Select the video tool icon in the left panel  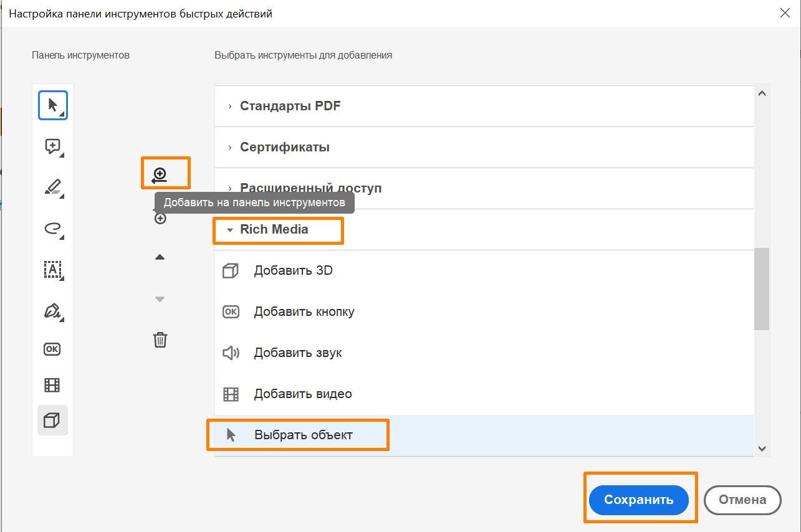52,384
